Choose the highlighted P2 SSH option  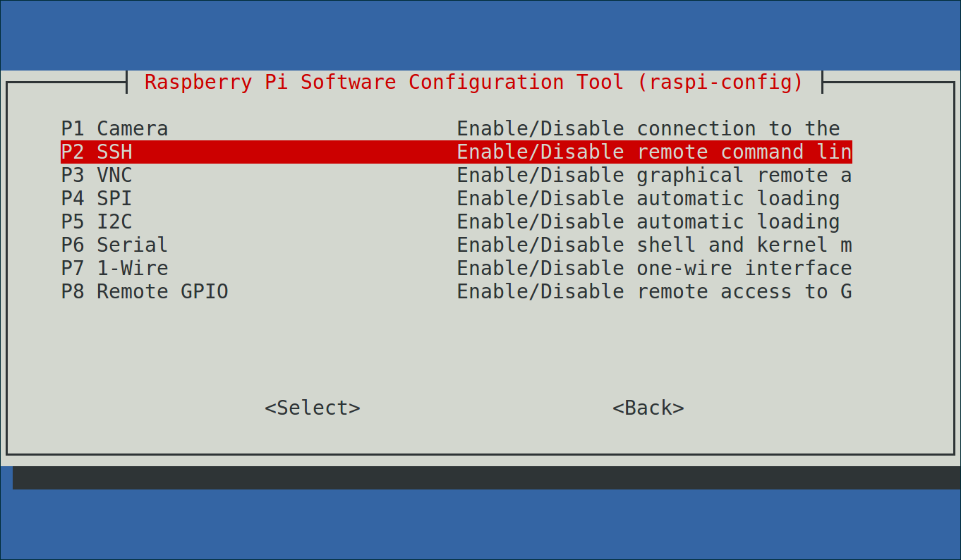point(457,152)
